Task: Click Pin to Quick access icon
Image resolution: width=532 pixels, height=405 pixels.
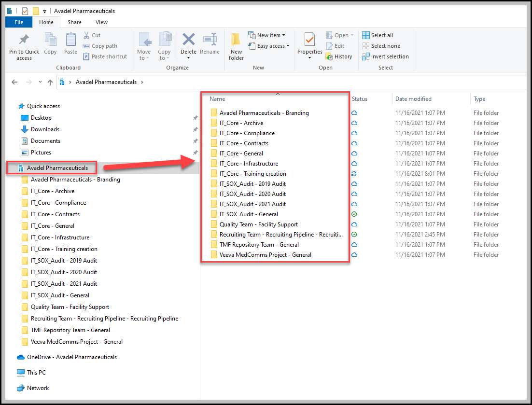Action: (x=24, y=40)
